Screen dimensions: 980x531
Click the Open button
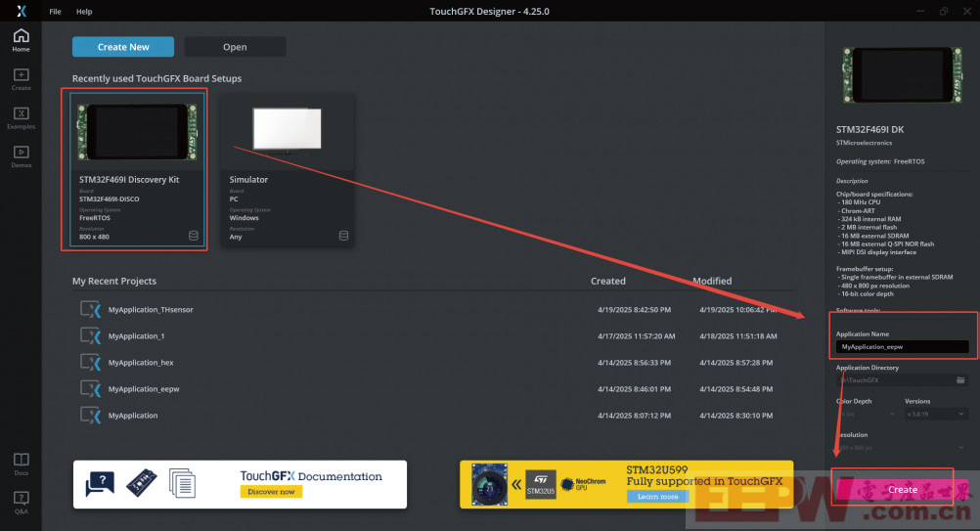[235, 47]
